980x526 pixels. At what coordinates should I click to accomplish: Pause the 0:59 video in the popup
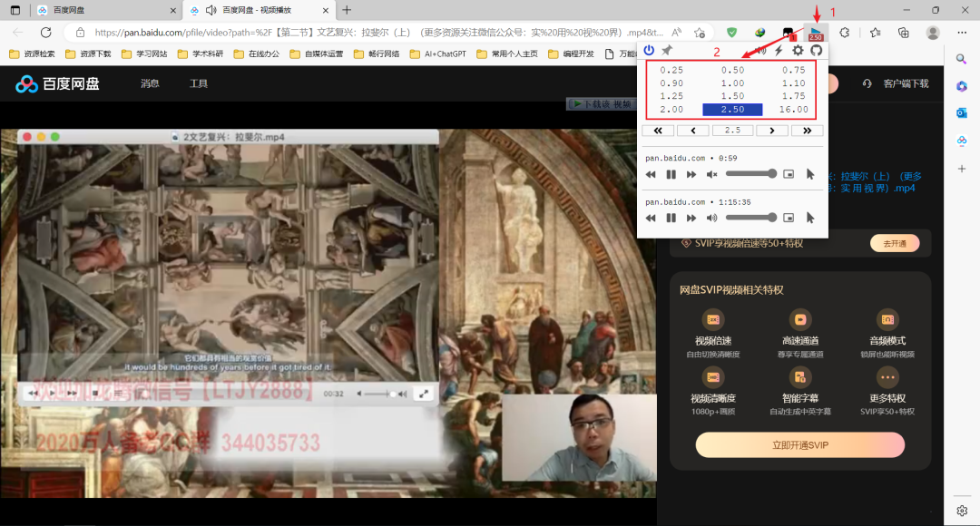(x=671, y=174)
